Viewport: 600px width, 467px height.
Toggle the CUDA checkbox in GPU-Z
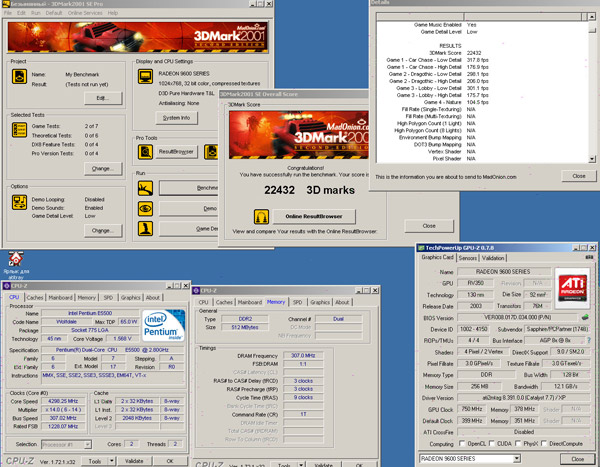pos(492,443)
